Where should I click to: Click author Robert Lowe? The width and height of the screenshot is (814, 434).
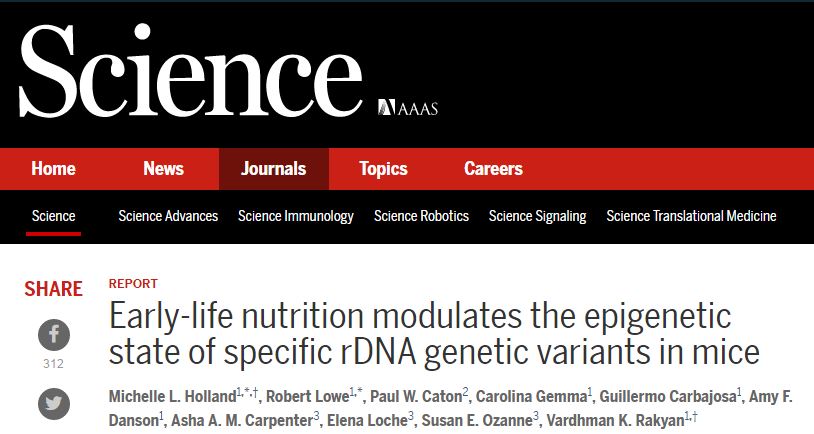click(x=307, y=397)
